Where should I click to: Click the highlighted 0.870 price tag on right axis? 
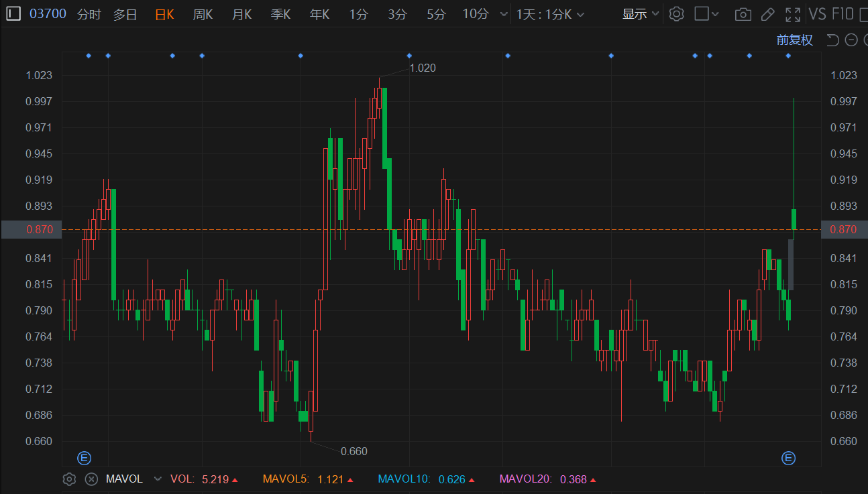[845, 229]
